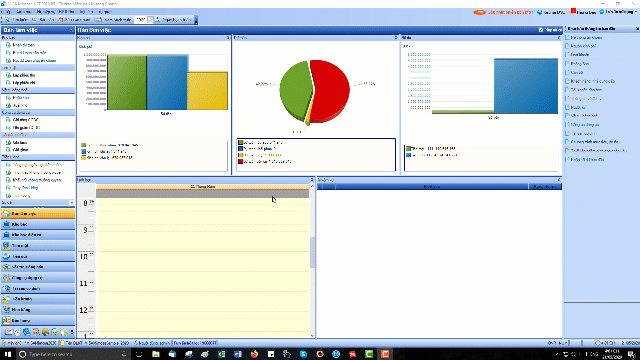Open the red notification icon in top-right toolbar
This screenshot has height=360, width=640.
tap(573, 11)
